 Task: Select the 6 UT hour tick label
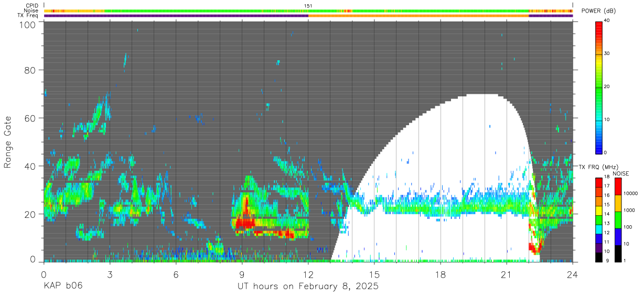point(176,274)
